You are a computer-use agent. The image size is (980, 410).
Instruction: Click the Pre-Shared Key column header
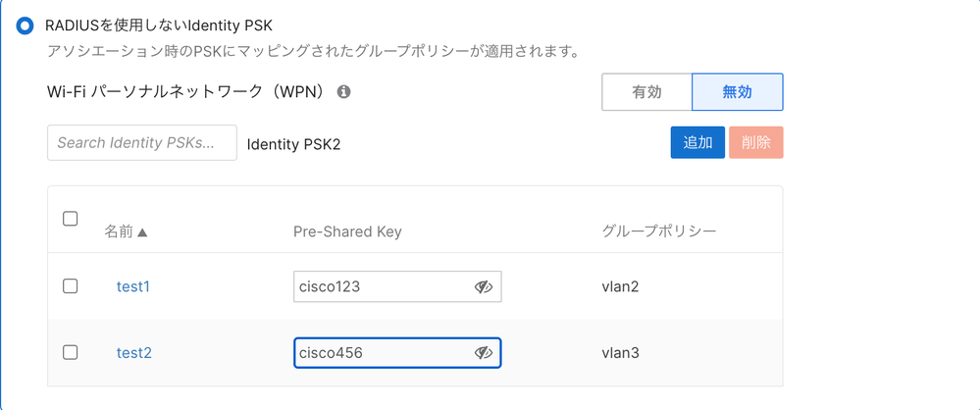(347, 231)
